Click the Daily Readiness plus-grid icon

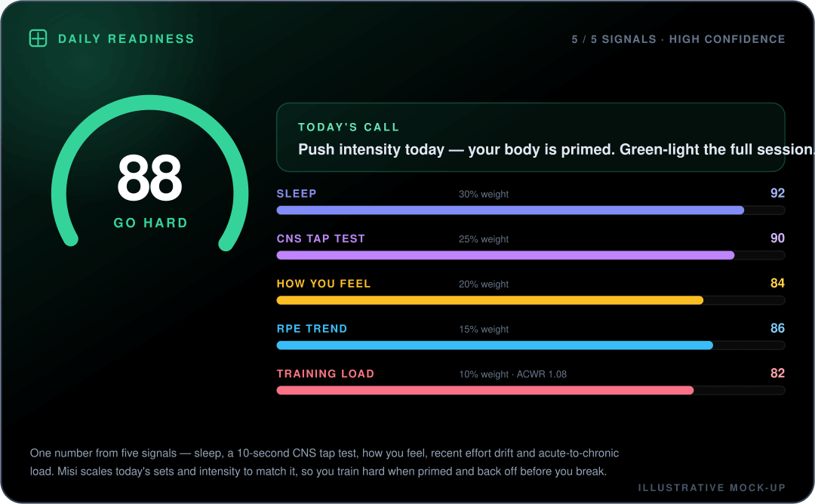(38, 38)
